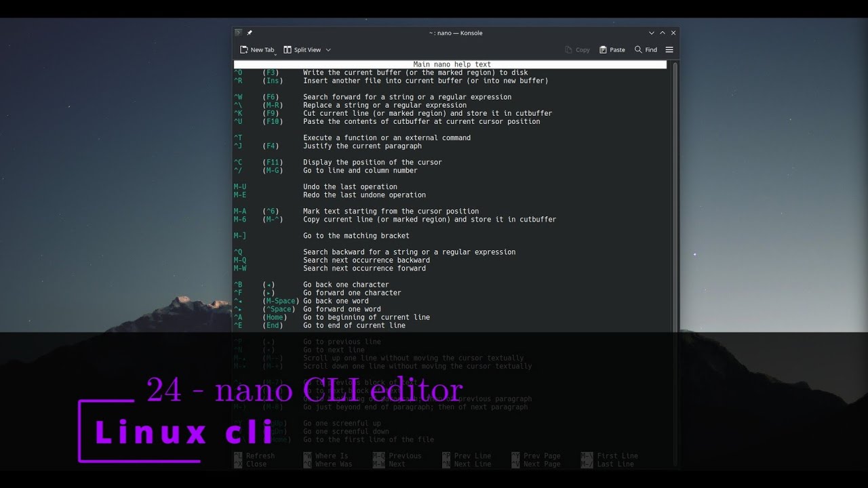
Task: Click 'Mark text starting from the cursor position'
Action: click(391, 211)
